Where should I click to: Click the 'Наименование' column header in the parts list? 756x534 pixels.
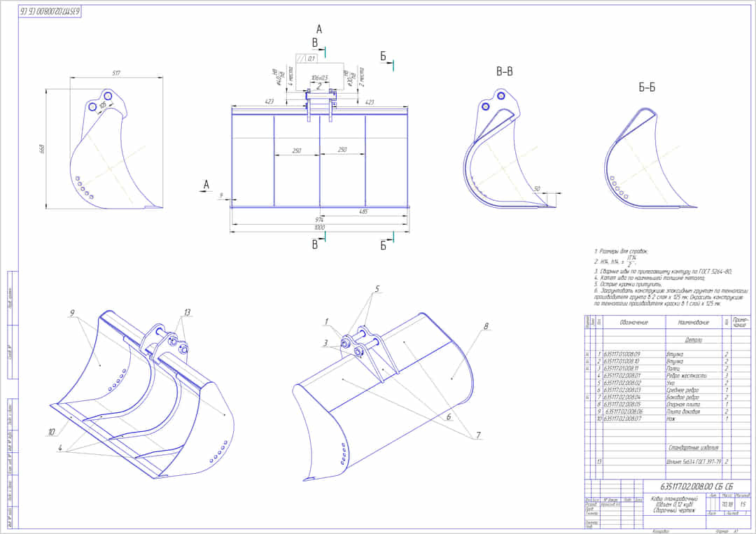coord(693,322)
